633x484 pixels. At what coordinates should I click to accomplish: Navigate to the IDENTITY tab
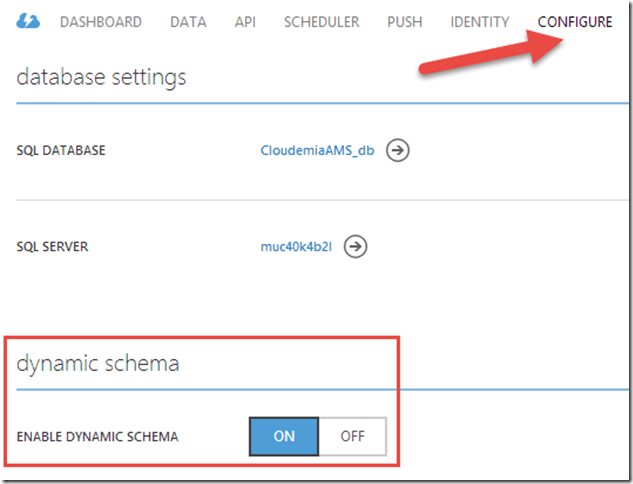479,22
